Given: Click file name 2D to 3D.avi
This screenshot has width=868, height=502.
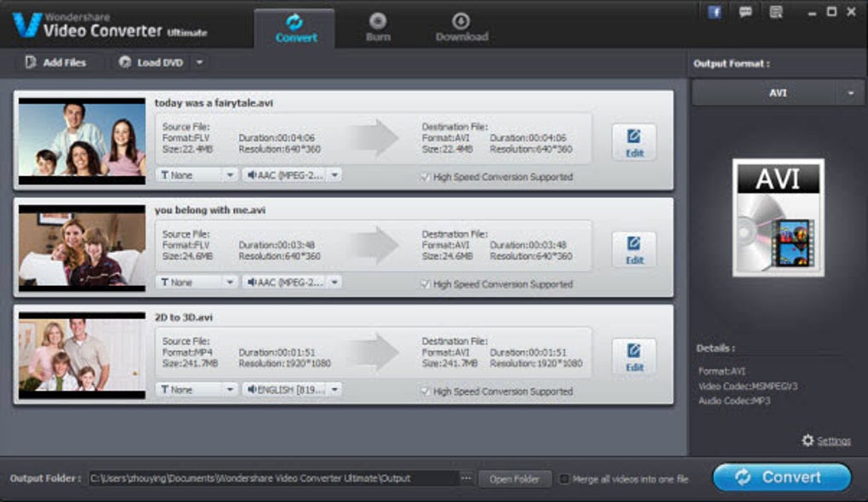Looking at the screenshot, I should coord(183,317).
